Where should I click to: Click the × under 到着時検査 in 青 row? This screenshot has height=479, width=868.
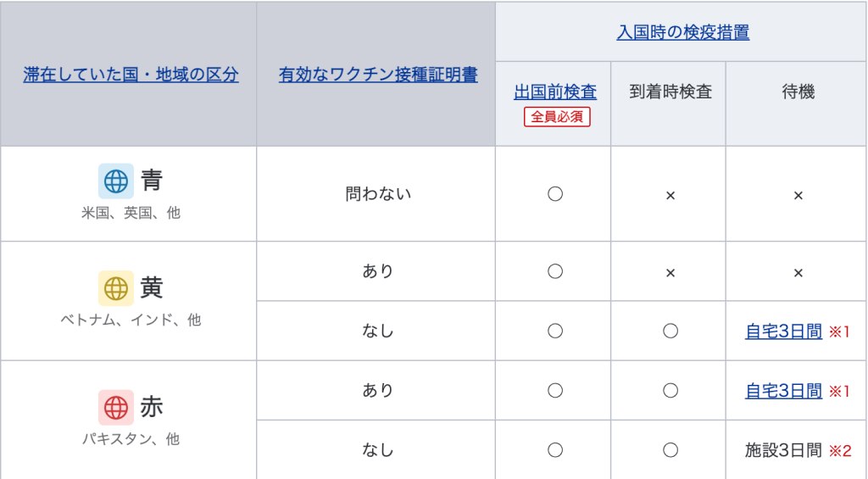click(670, 196)
